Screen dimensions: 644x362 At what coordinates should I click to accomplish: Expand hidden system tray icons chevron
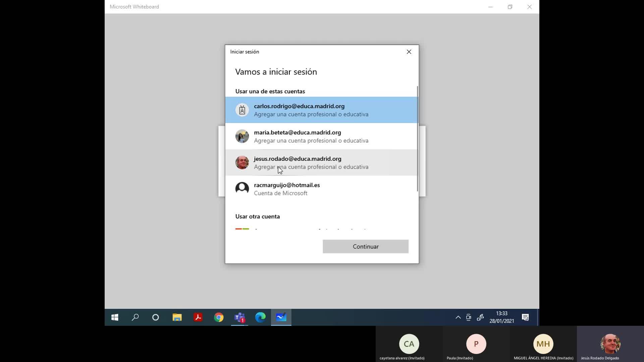click(x=458, y=317)
